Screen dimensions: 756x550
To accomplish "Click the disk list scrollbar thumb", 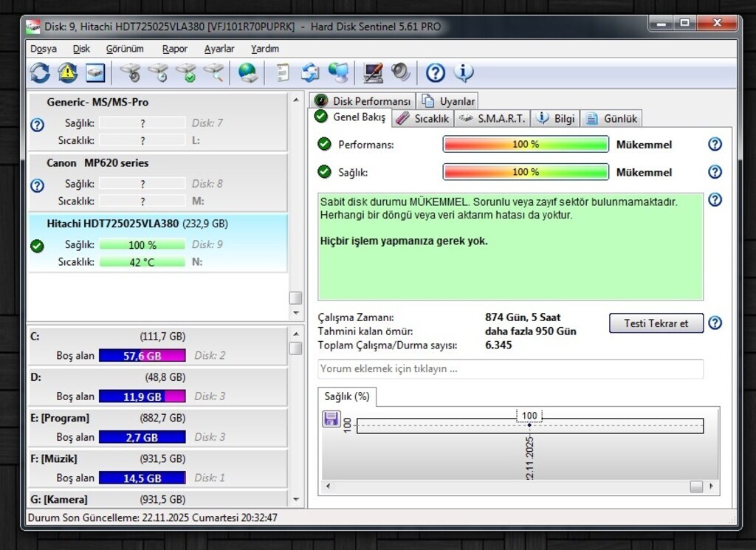I will tap(296, 298).
